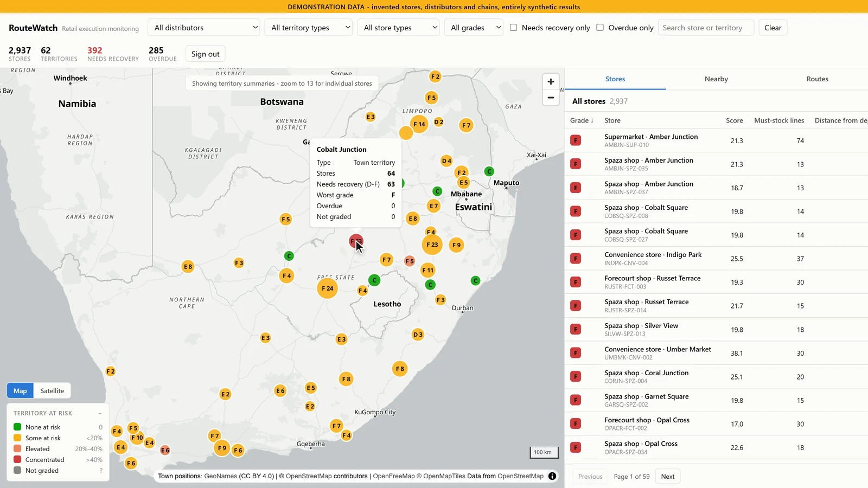This screenshot has height=488, width=868.
Task: Select the F 14 territory marker
Action: (x=419, y=124)
